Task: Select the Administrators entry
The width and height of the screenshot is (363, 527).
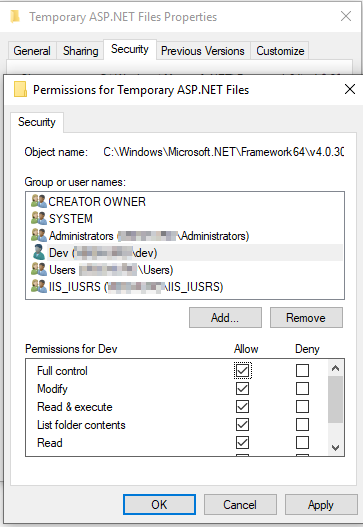Action: [x=185, y=236]
